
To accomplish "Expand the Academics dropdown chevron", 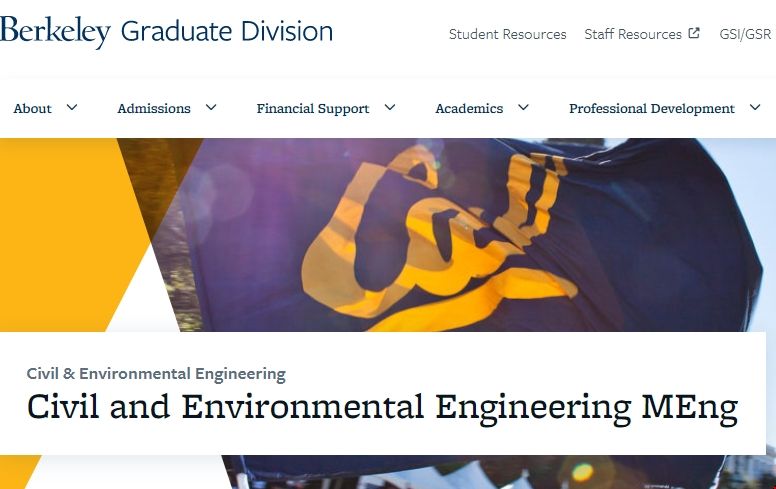I will (x=523, y=108).
